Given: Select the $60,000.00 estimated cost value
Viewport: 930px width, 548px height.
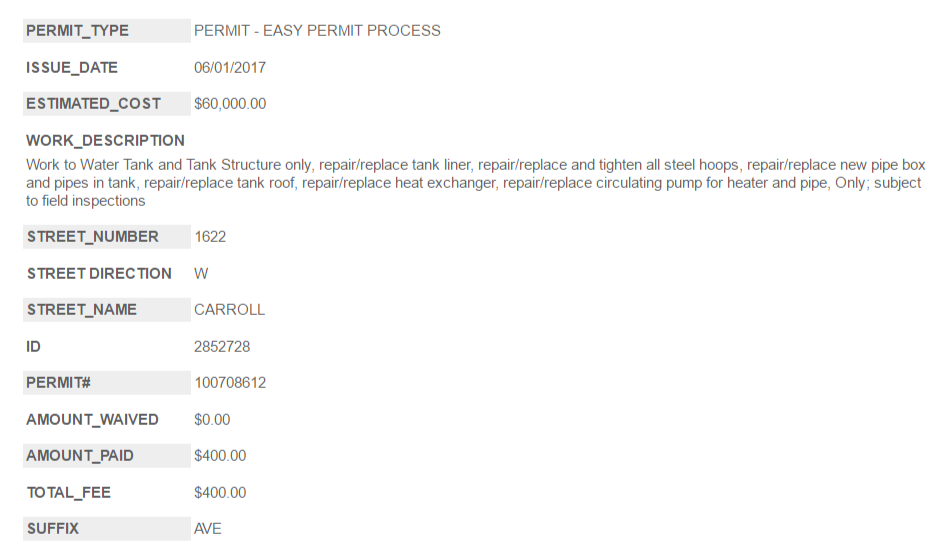Looking at the screenshot, I should click(x=230, y=104).
